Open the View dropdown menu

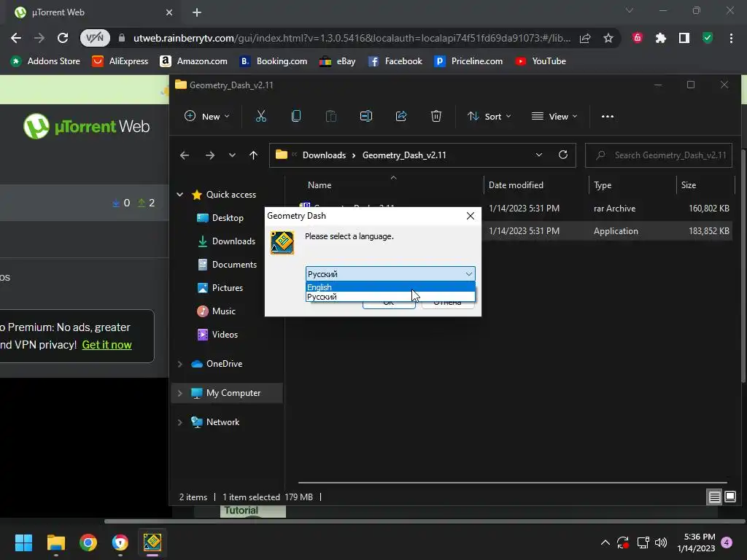coord(554,116)
